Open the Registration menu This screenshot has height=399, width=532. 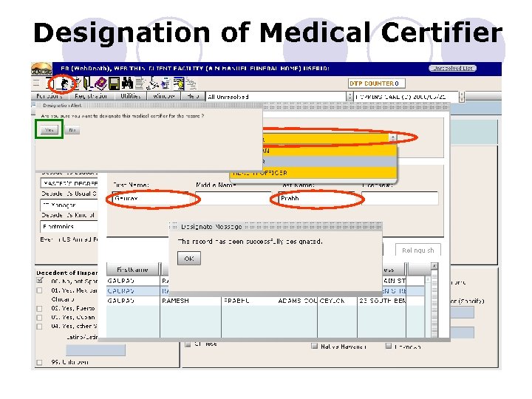coord(91,96)
